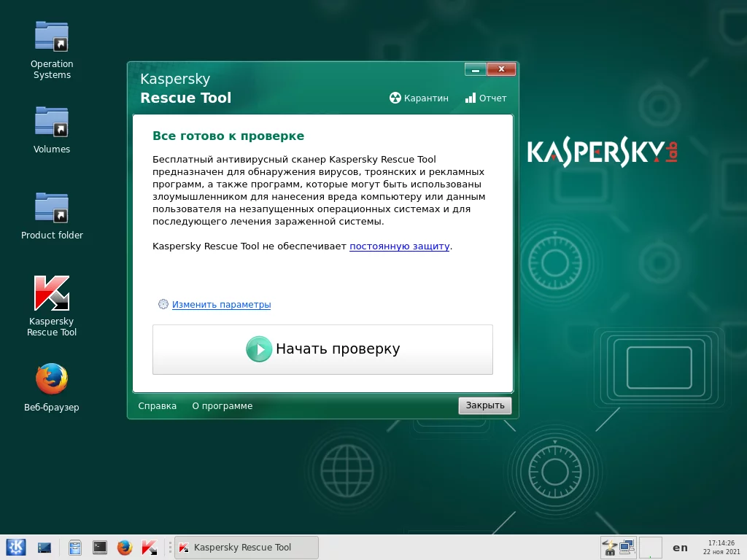The width and height of the screenshot is (747, 560).
Task: Open Изменить параметры settings link
Action: coord(221,304)
